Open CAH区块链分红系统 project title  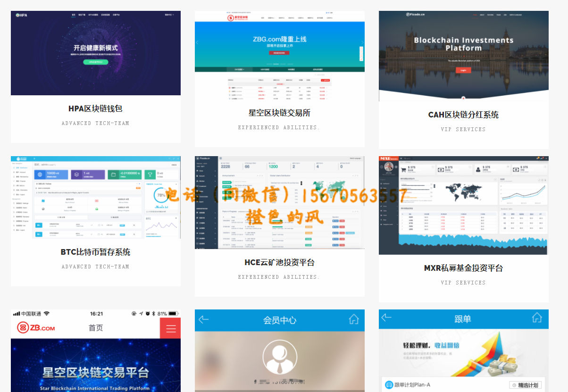[463, 115]
